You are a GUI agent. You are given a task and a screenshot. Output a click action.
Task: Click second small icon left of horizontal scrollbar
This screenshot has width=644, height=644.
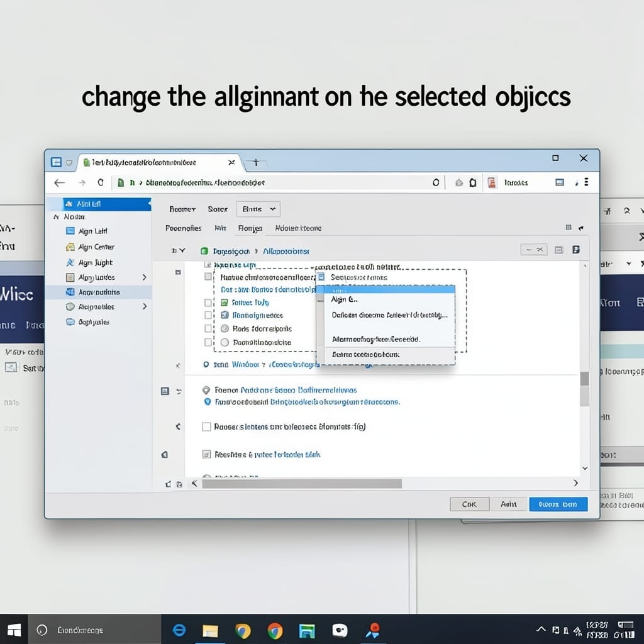click(179, 484)
